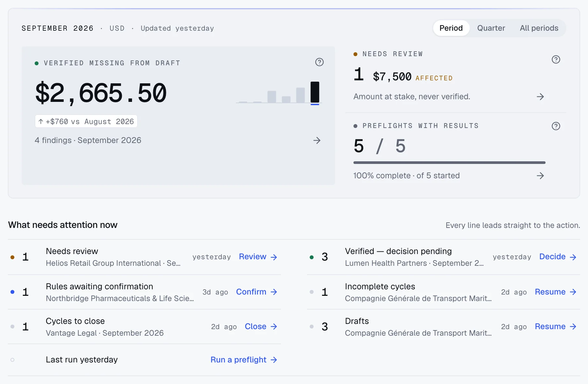Click the tallest dark bar in sparkline chart
This screenshot has height=384, width=588.
click(x=315, y=92)
